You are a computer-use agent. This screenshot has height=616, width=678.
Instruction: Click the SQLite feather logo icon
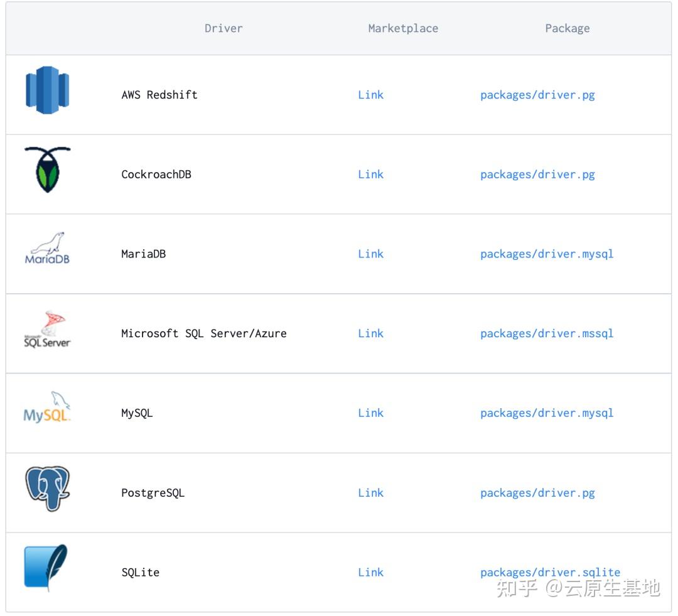point(46,568)
